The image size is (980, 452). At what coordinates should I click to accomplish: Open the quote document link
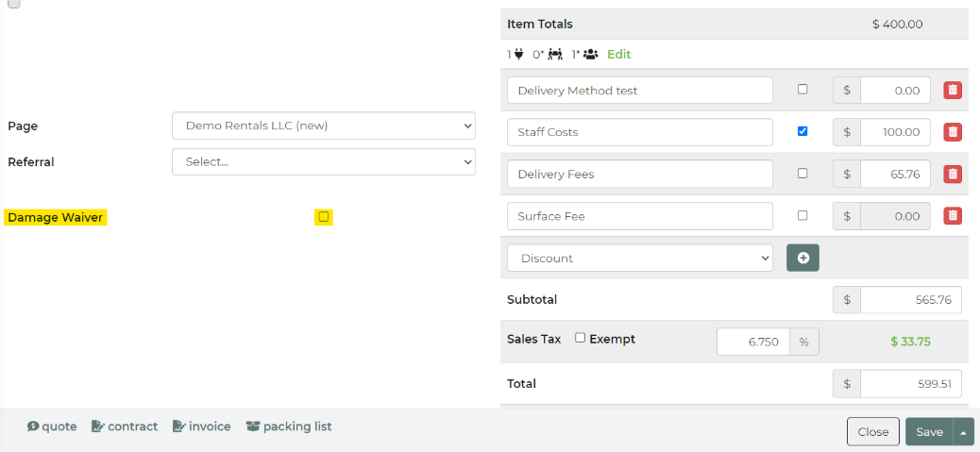(52, 427)
